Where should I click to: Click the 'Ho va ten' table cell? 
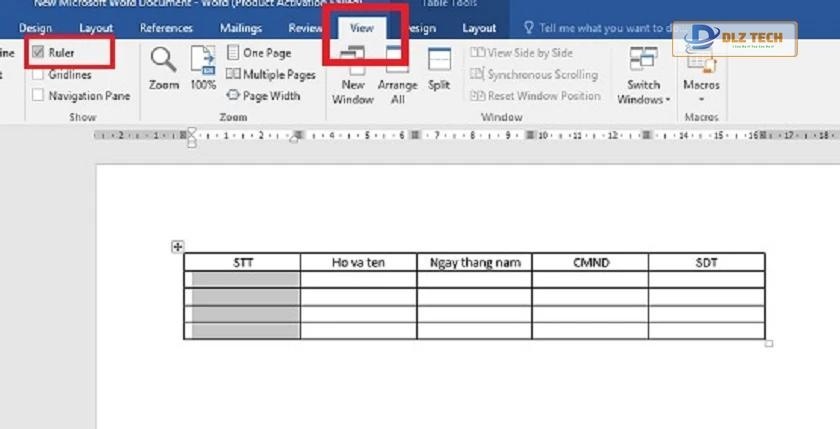[x=358, y=263]
